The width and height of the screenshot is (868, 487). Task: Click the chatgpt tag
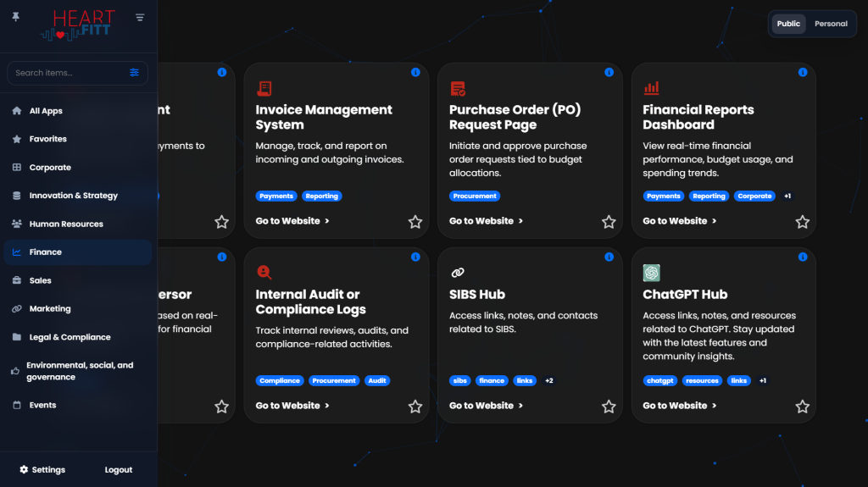pos(659,381)
